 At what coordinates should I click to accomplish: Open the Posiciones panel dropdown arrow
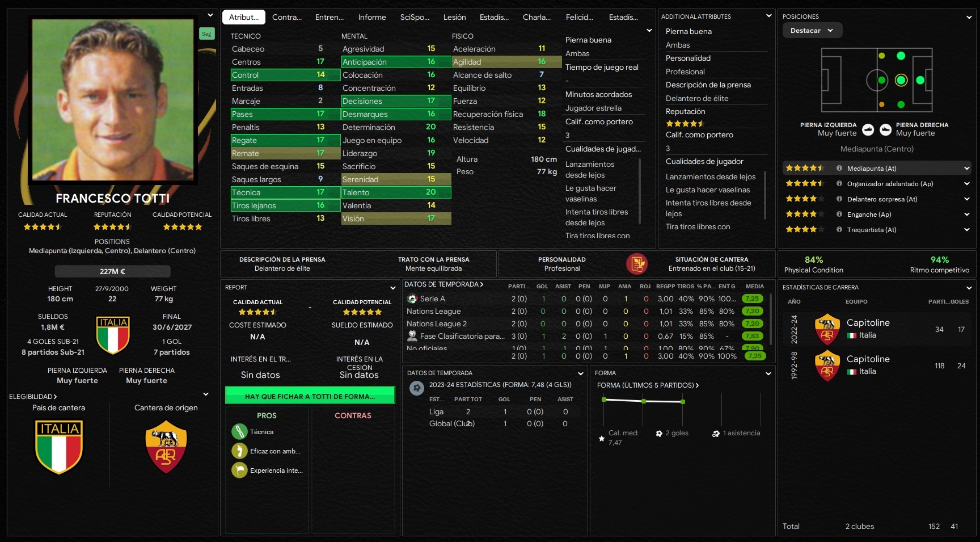click(x=969, y=17)
